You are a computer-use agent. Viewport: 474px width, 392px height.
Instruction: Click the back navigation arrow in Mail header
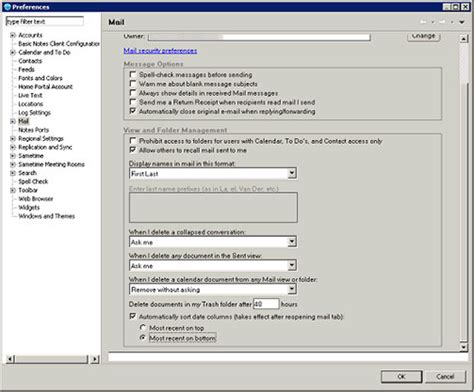coord(423,22)
